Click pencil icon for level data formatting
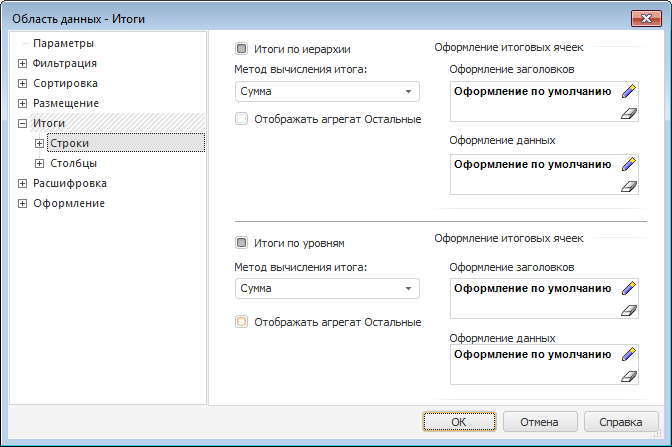The image size is (672, 447). click(x=628, y=354)
